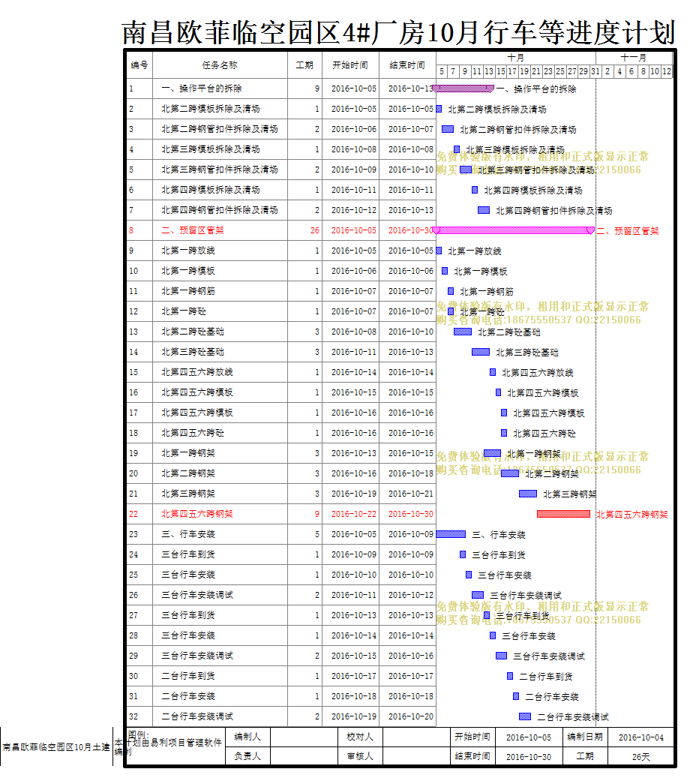Select task name 北第三跨模板拆除及清场 in row 4
The height and width of the screenshot is (784, 693).
point(211,149)
